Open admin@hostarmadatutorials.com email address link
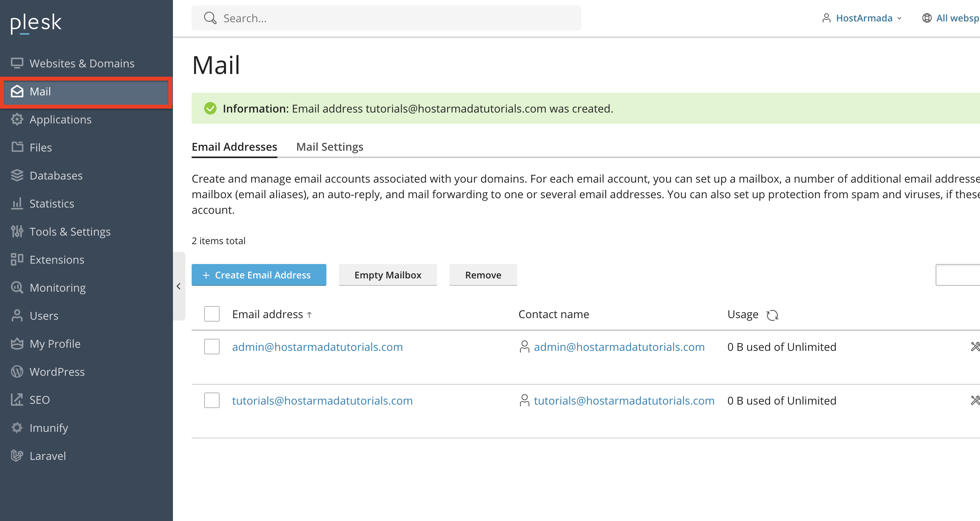 click(x=317, y=347)
